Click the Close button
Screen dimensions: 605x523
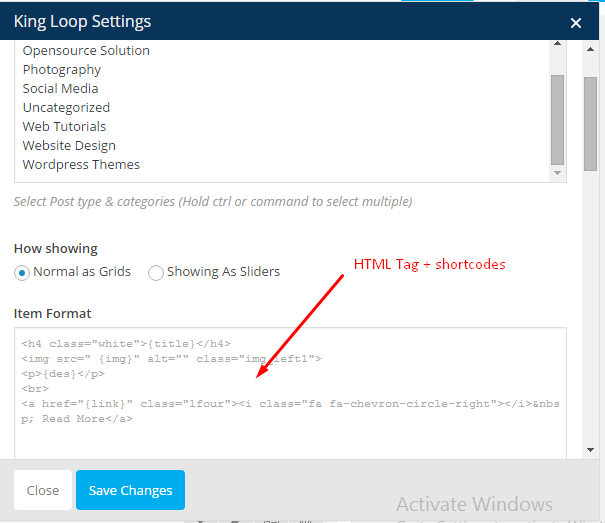point(43,490)
